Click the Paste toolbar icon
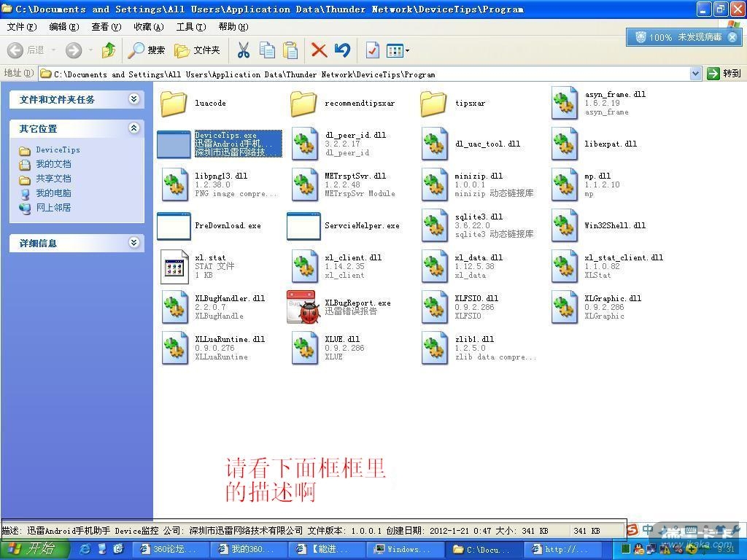 coord(290,50)
